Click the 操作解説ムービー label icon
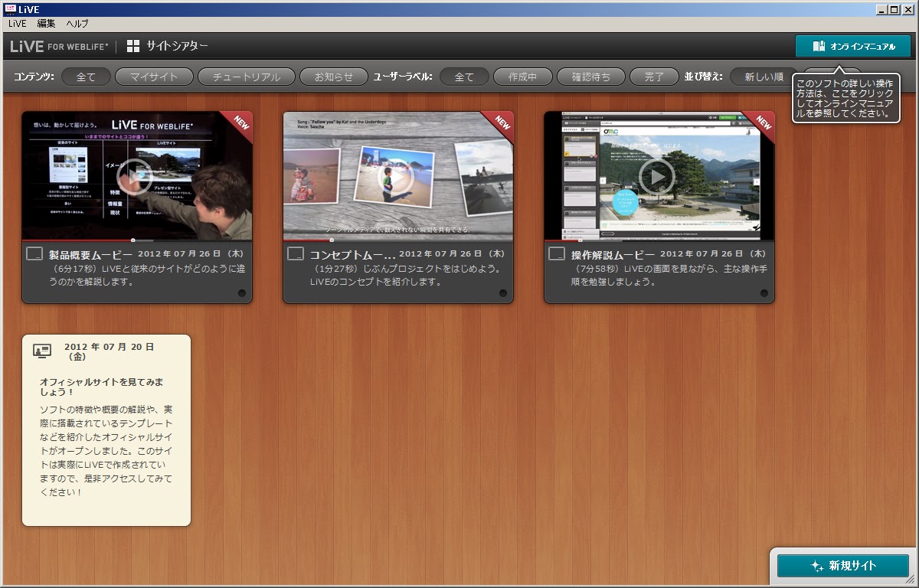This screenshot has height=588, width=919. pyautogui.click(x=557, y=253)
